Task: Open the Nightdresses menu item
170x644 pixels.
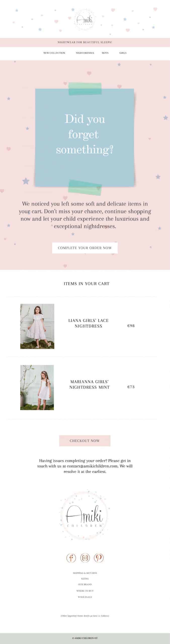Action: click(x=85, y=53)
